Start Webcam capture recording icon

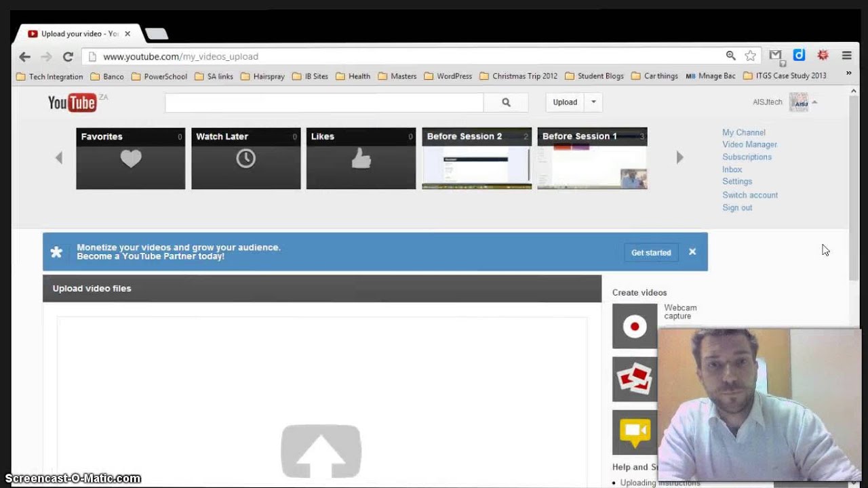click(635, 326)
